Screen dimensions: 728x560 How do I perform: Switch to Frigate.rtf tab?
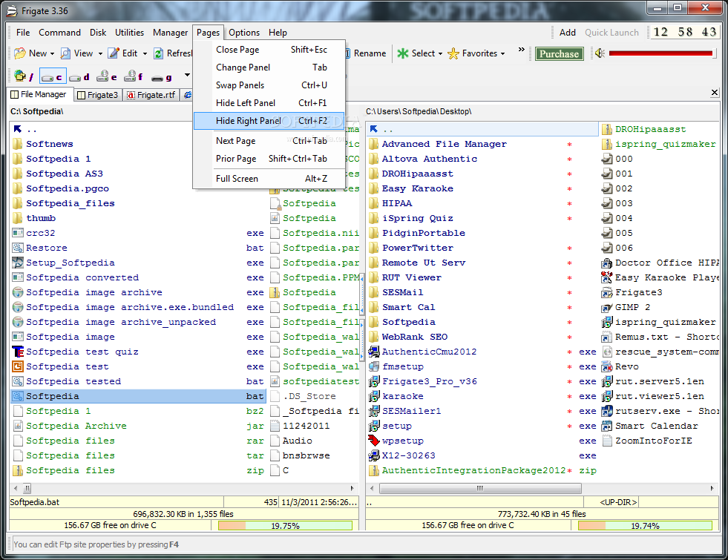point(151,95)
